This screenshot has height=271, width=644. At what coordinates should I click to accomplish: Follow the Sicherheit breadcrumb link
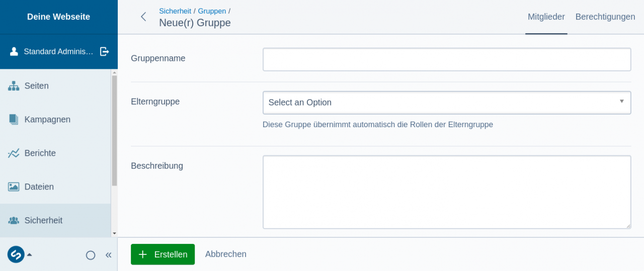175,11
